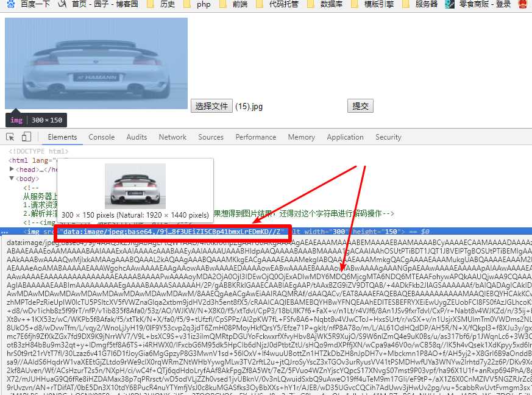Switch to the Console tab
Screen dimensions: 532x395
pyautogui.click(x=101, y=137)
